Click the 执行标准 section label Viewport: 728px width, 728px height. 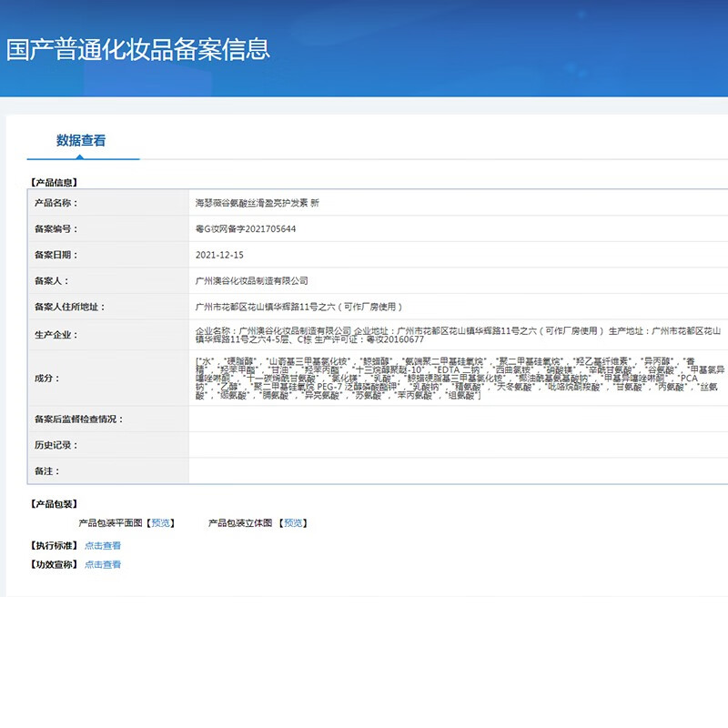51,546
